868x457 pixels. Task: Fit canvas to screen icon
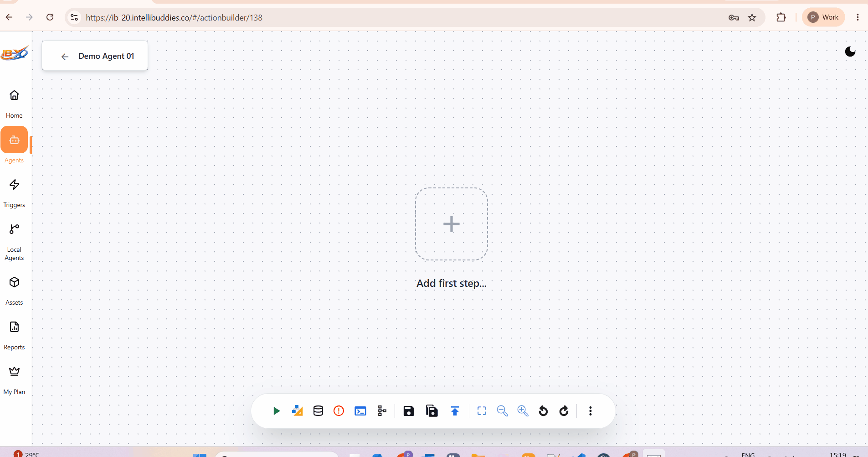(482, 411)
